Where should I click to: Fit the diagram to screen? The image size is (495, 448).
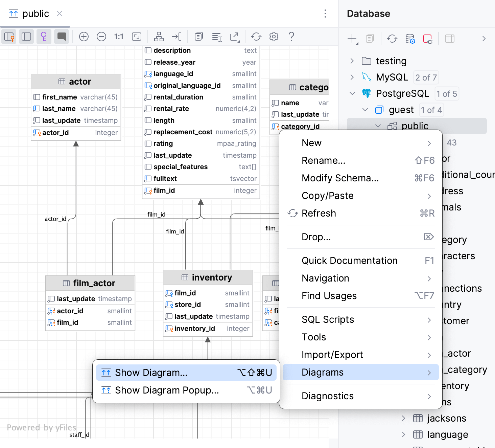point(137,37)
